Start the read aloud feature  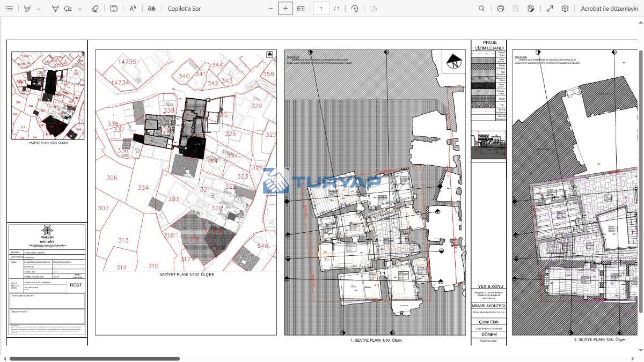[x=133, y=9]
